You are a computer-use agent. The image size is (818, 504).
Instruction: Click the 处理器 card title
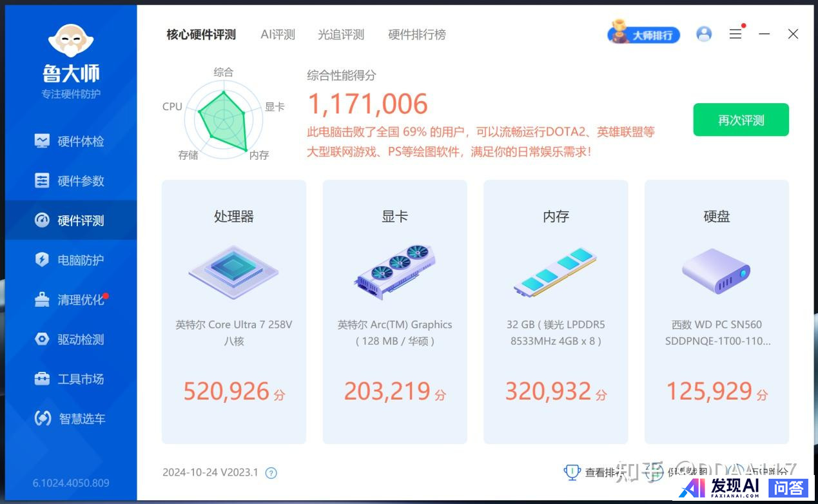pyautogui.click(x=233, y=217)
